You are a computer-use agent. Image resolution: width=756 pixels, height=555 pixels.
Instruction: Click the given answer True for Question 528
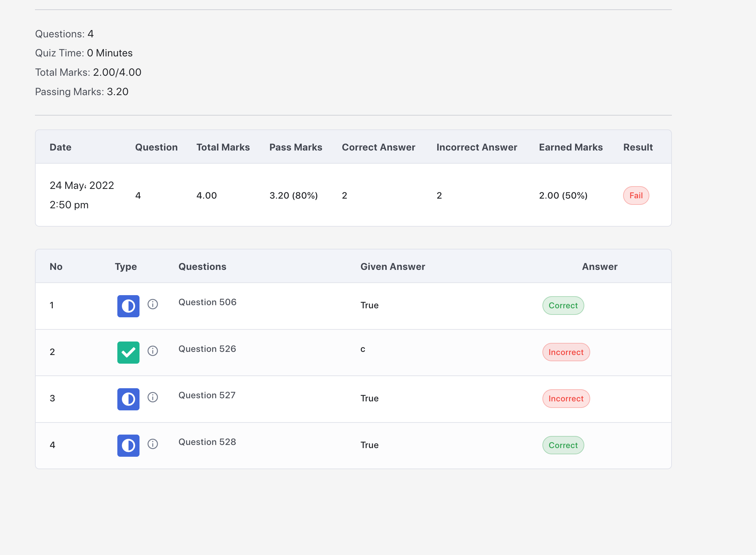click(x=369, y=445)
